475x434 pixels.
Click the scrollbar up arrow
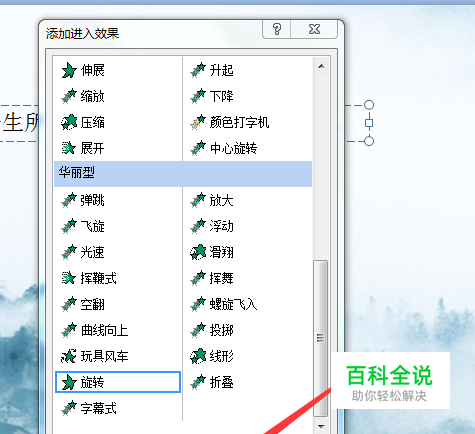(x=321, y=66)
